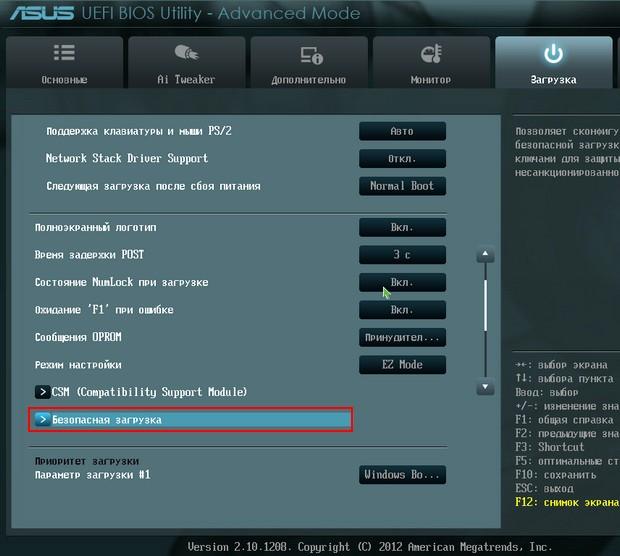Change Режим настройки EZ Mode value

(402, 365)
